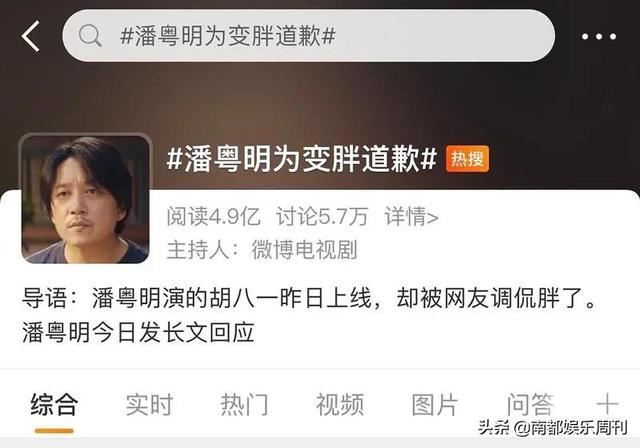Click the orange 热搜 badge
This screenshot has width=640, height=448.
(x=467, y=158)
